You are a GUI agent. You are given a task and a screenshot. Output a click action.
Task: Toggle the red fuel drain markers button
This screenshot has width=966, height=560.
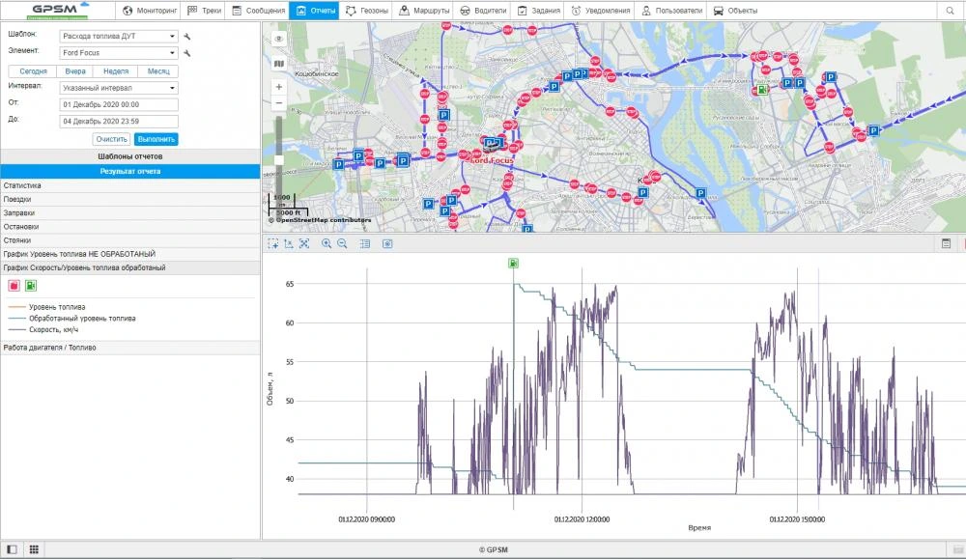(x=14, y=286)
